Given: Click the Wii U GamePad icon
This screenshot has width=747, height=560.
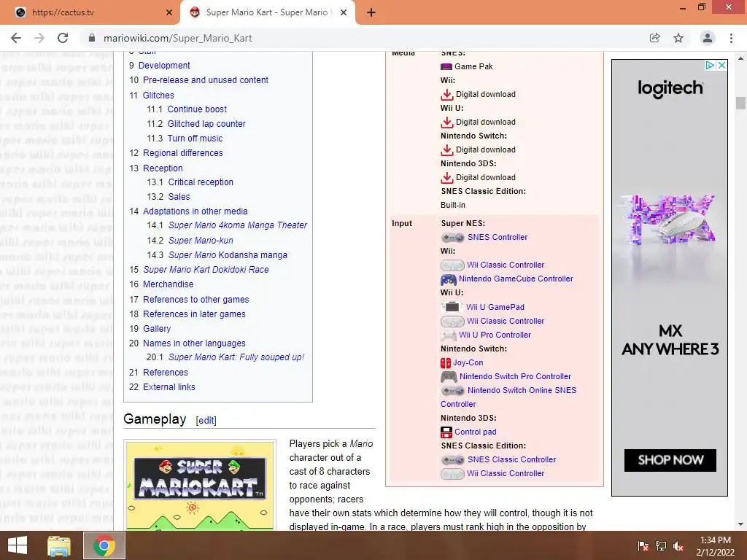Looking at the screenshot, I should (x=452, y=307).
